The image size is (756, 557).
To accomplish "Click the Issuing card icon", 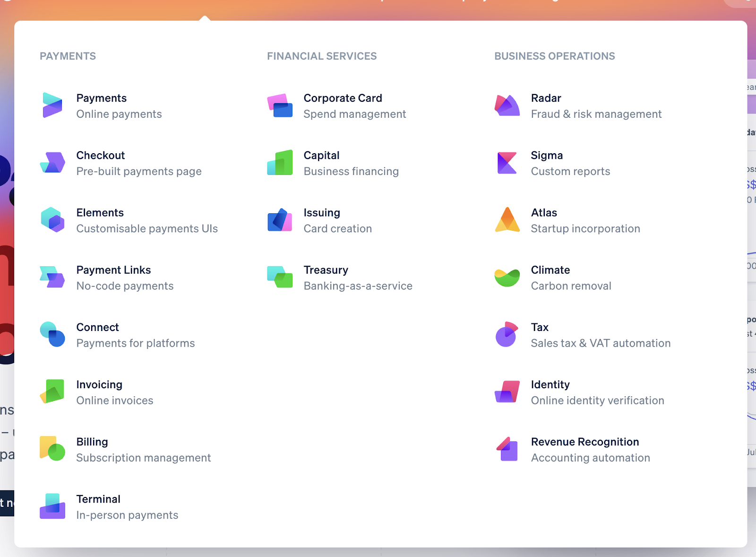I will click(280, 220).
